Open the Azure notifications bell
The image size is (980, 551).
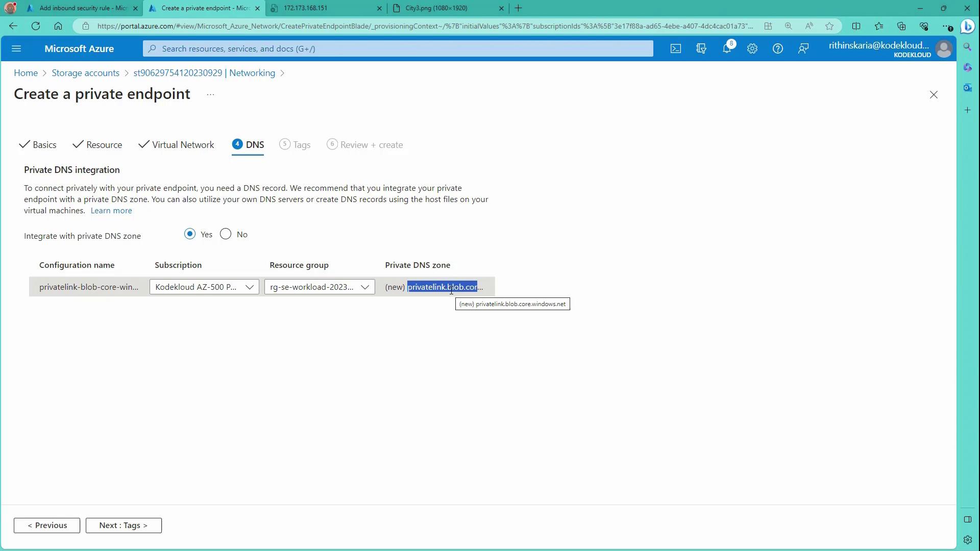[x=726, y=48]
